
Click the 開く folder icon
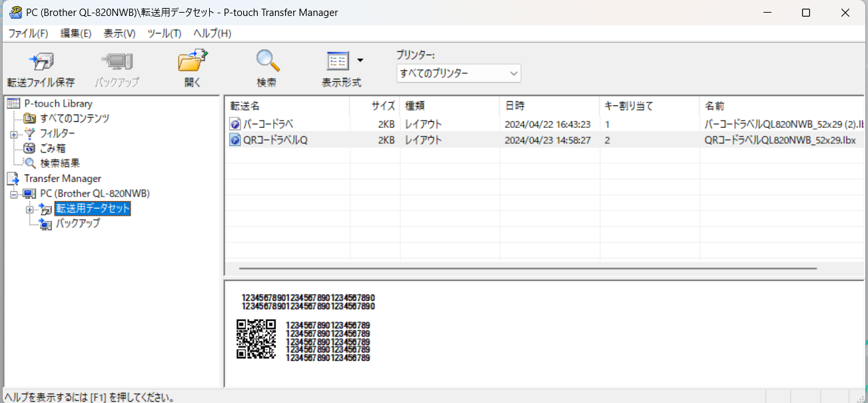193,61
